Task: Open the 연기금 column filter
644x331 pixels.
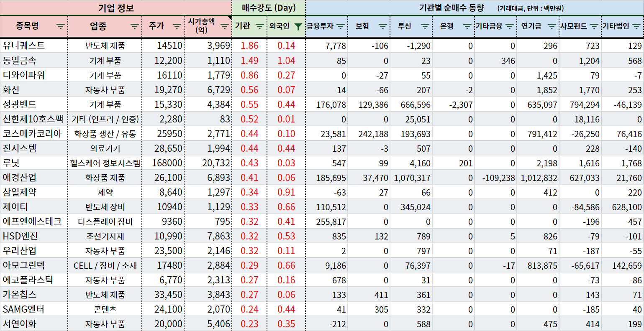Action: 552,26
